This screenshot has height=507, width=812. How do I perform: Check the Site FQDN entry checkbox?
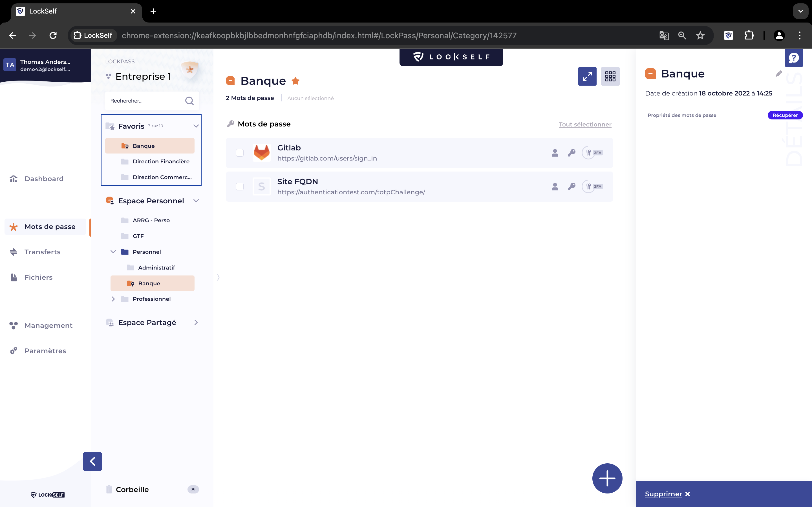tap(240, 187)
